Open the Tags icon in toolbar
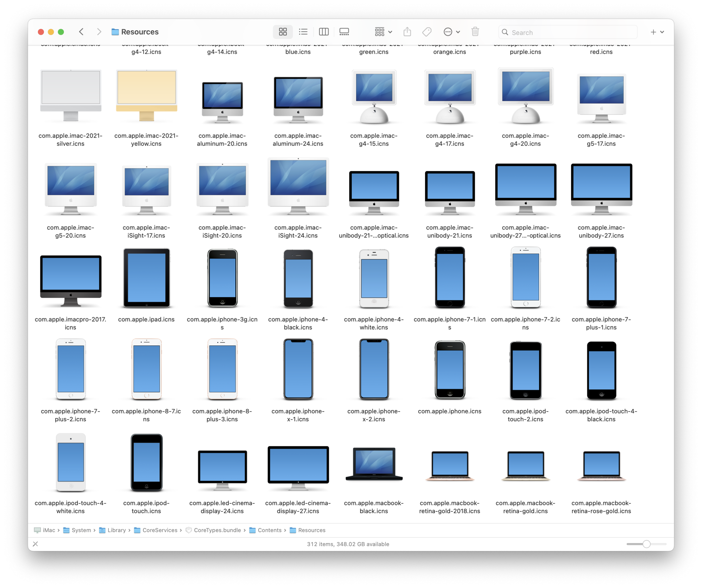The image size is (702, 588). click(427, 32)
